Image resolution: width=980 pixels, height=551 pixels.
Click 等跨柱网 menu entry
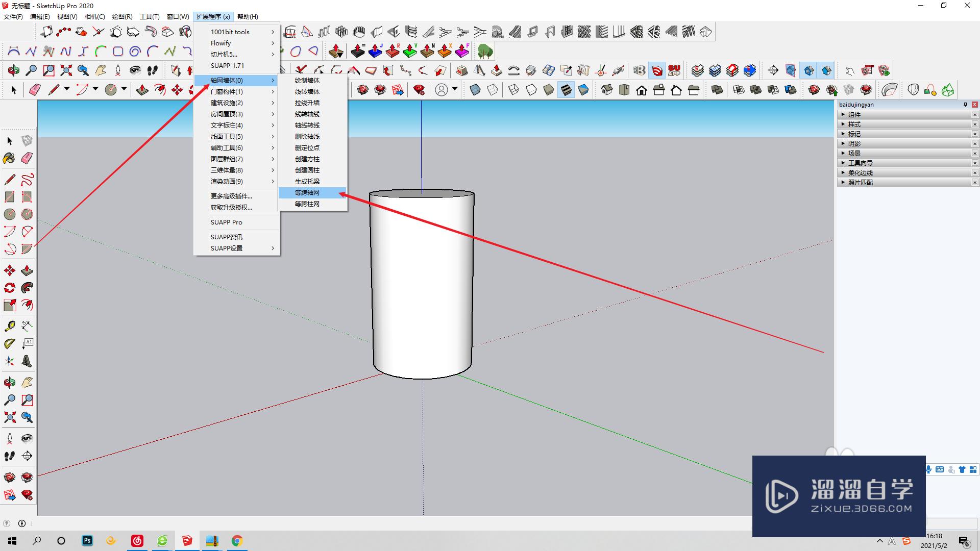[x=313, y=204]
